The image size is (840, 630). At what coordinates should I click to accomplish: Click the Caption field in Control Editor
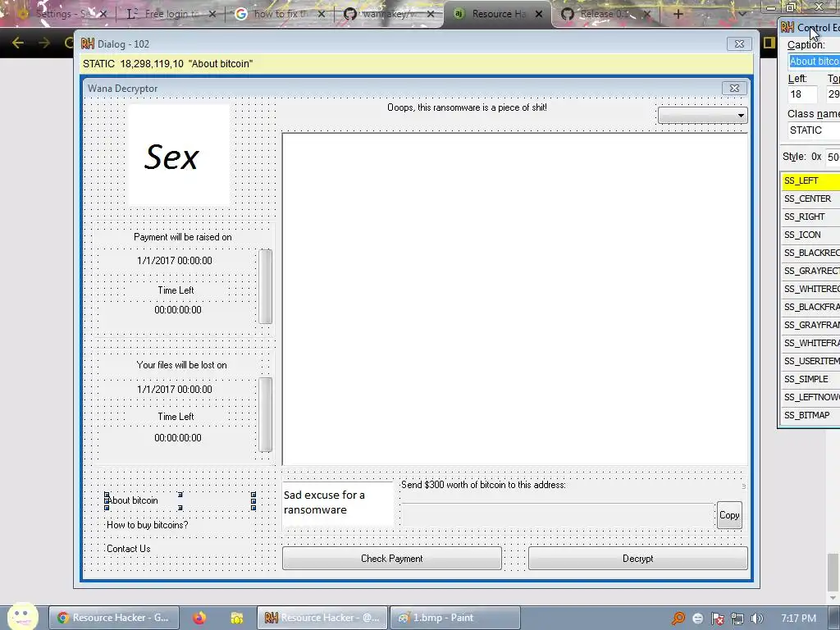(x=814, y=61)
